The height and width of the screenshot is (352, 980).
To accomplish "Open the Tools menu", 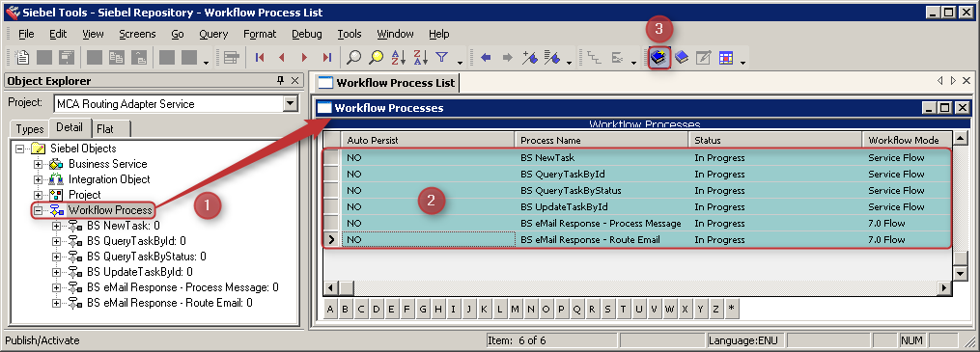I will pos(350,34).
